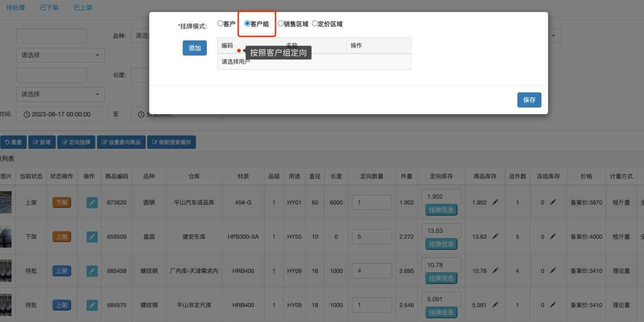Click the 上架 button for product 684575
The image size is (644, 322).
pyautogui.click(x=62, y=305)
